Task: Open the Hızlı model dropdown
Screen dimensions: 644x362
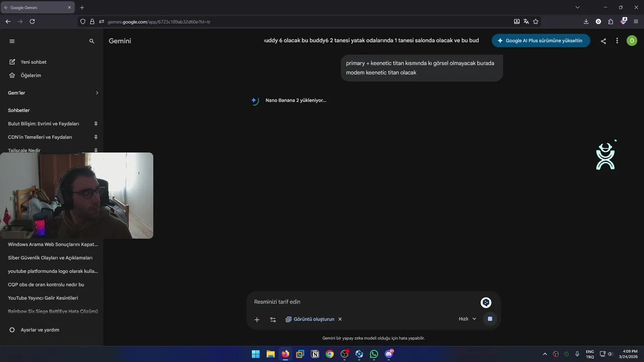Action: (467, 319)
